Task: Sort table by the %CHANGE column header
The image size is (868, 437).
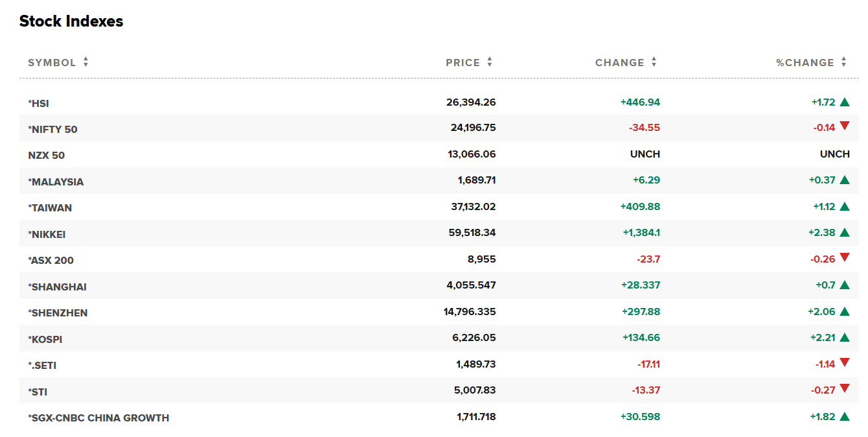Action: (x=805, y=63)
